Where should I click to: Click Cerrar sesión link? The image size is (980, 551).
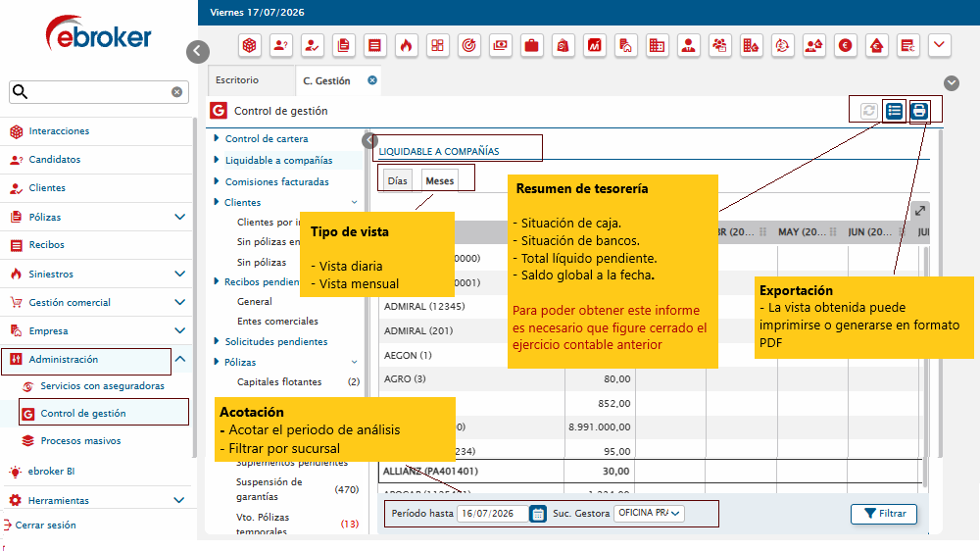pyautogui.click(x=46, y=526)
